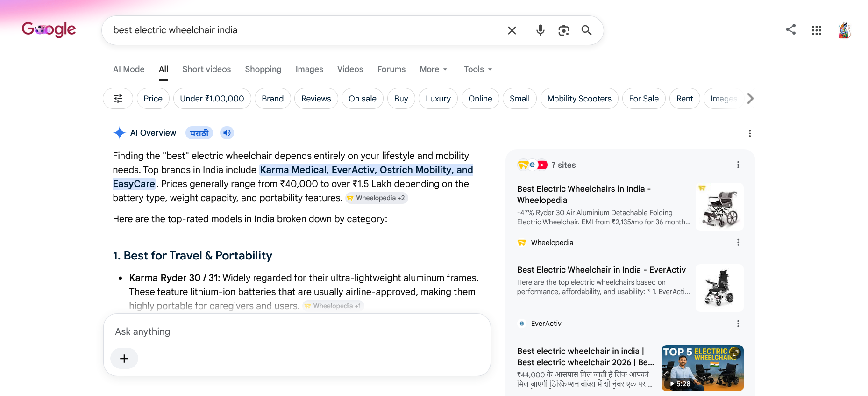Open Best Electric Wheelchair in India - EverActiv

[601, 270]
